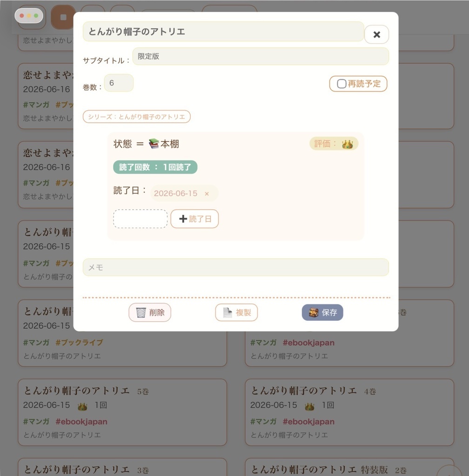Open the 評価 crown rating selector

334,144
